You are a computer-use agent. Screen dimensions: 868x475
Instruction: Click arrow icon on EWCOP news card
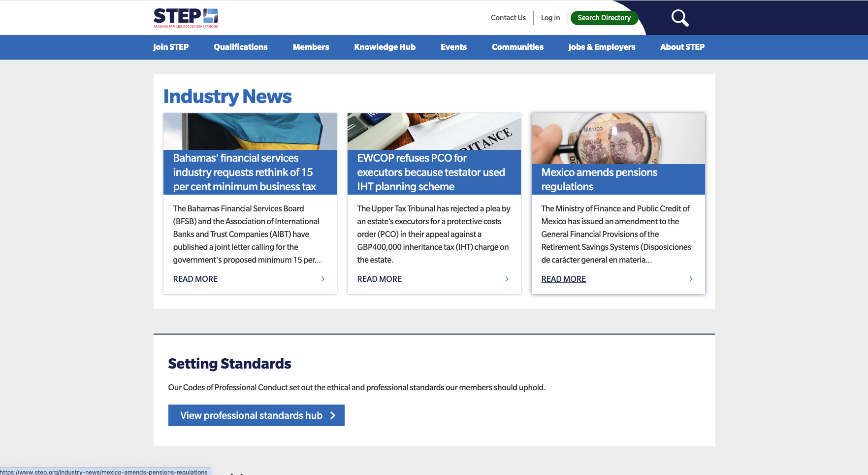click(507, 279)
